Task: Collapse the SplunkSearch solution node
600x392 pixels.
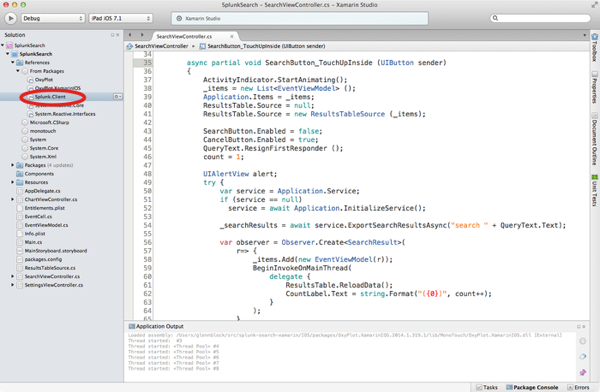Action: 3,45
